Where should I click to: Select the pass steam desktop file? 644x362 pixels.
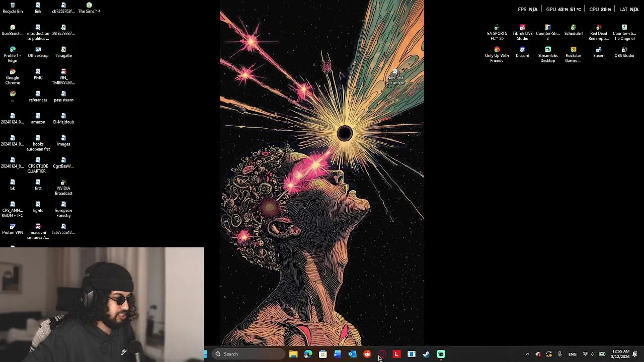click(63, 96)
